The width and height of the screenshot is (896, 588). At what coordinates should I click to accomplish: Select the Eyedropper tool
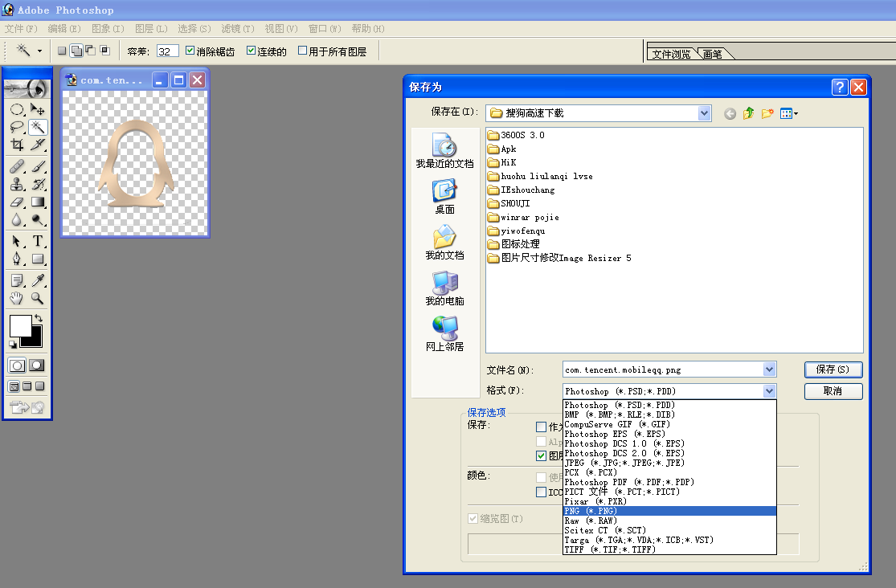pyautogui.click(x=38, y=280)
